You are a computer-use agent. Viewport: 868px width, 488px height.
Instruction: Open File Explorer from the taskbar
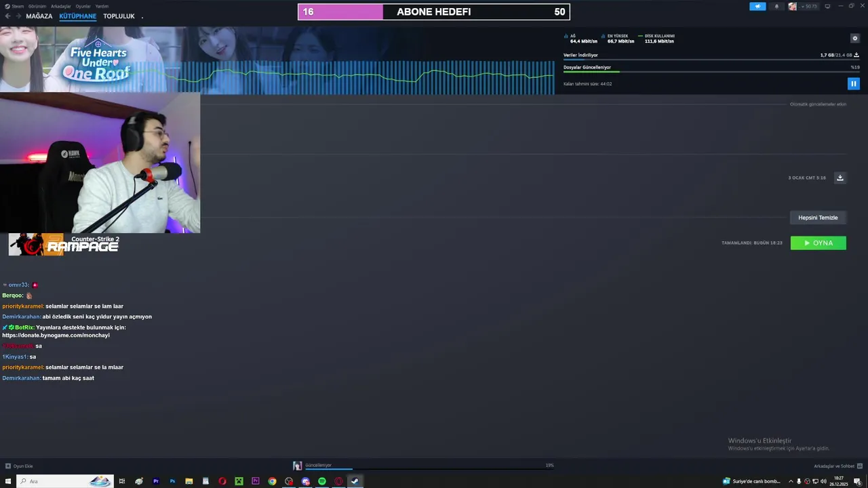[x=189, y=481]
